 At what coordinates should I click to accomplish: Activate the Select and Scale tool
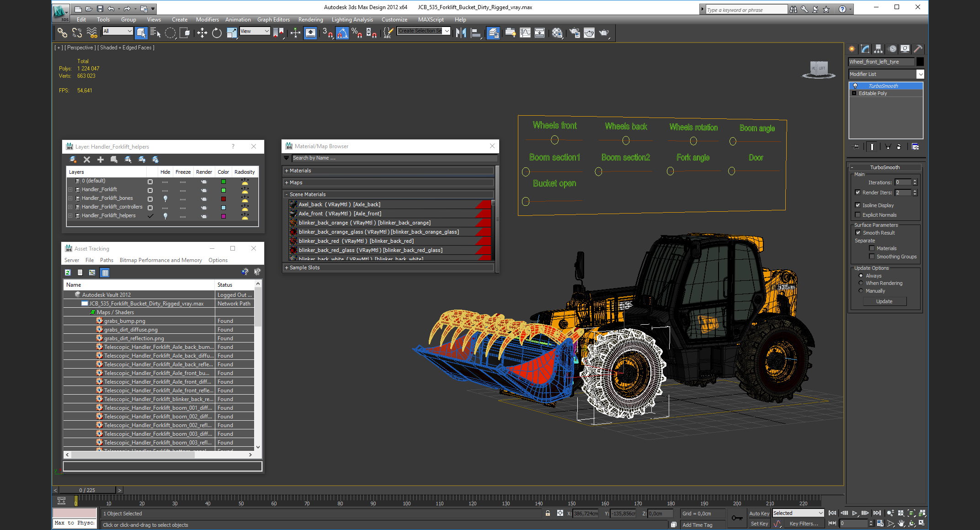pos(232,32)
